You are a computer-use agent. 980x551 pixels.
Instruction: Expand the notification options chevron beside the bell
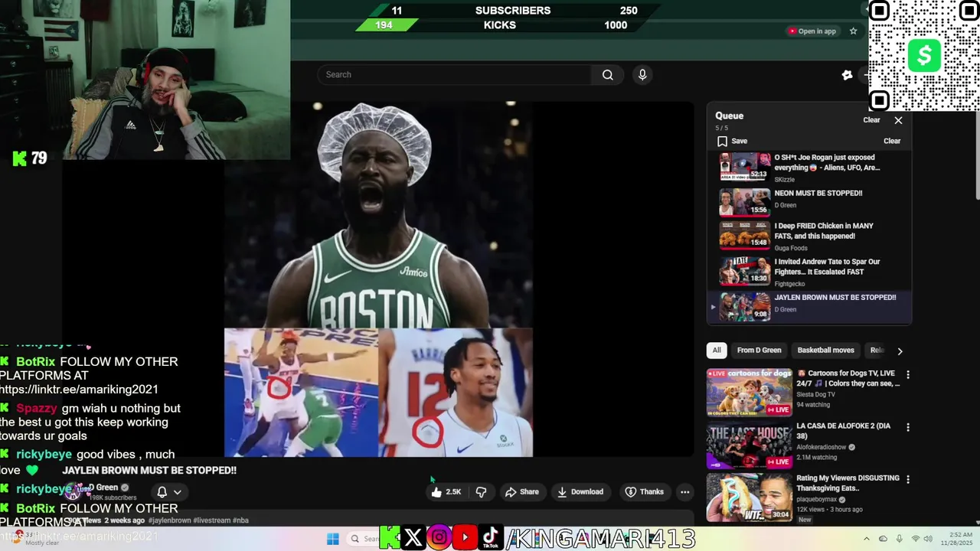(x=178, y=492)
